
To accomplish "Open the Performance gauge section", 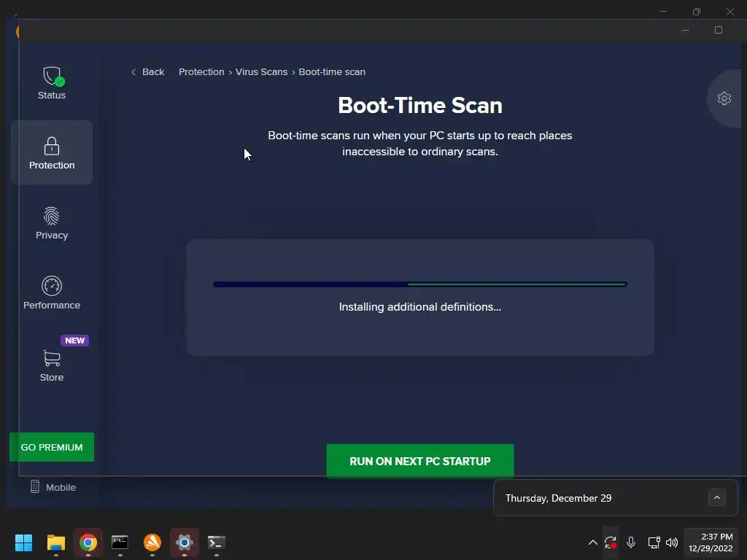I will pyautogui.click(x=52, y=293).
